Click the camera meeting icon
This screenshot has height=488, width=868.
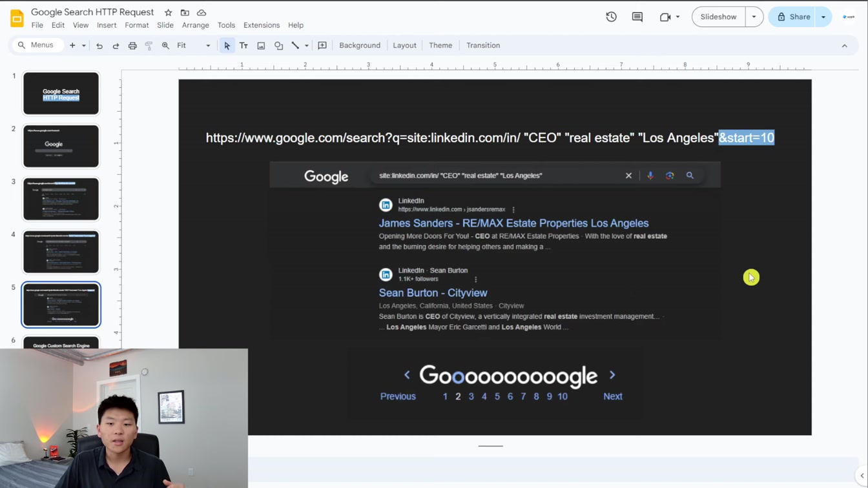pos(665,17)
